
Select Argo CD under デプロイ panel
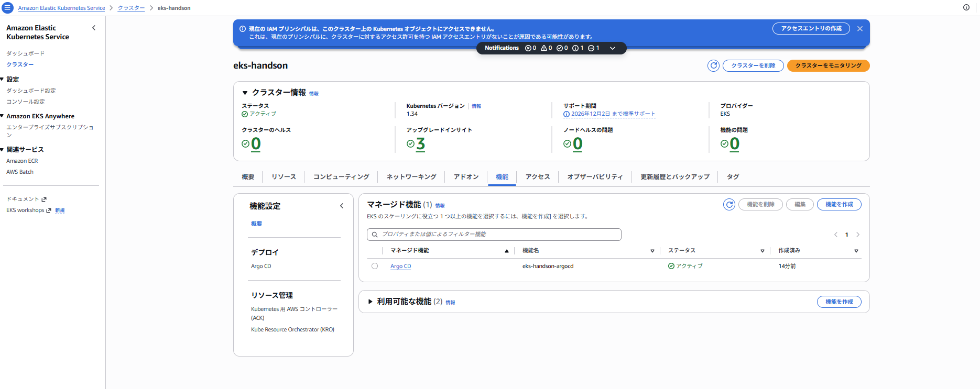tap(261, 266)
